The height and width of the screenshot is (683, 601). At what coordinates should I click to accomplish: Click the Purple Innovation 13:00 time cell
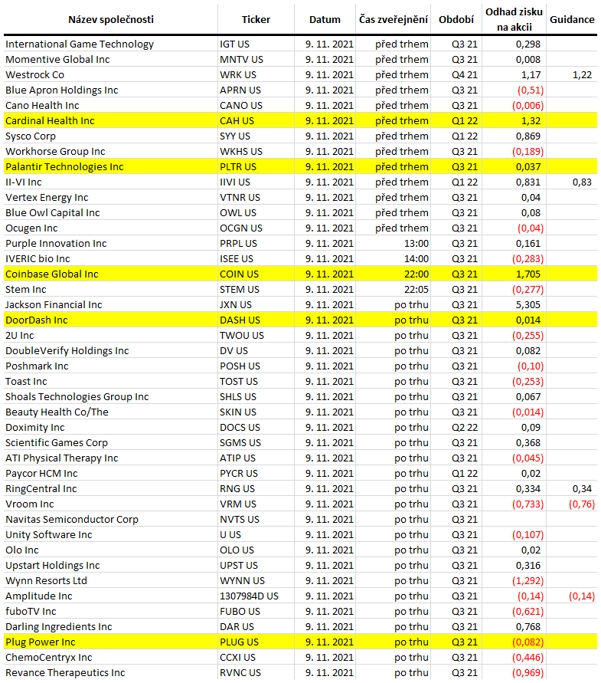(416, 243)
